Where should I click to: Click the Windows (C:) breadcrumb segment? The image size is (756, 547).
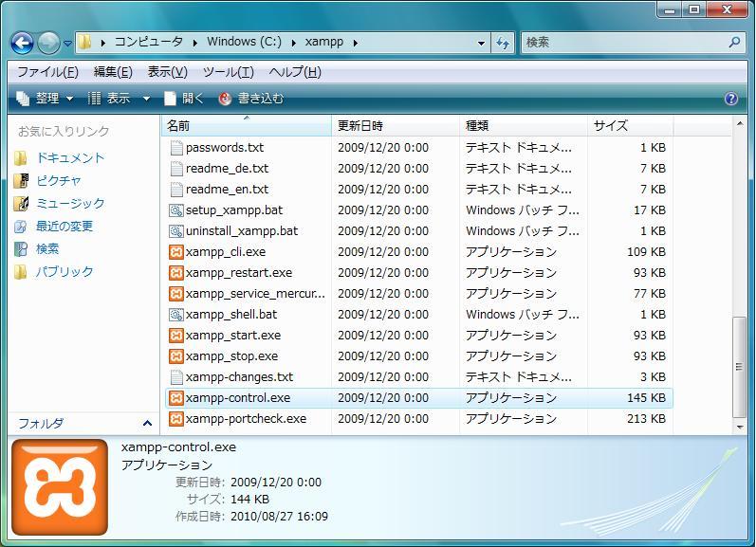coord(244,42)
